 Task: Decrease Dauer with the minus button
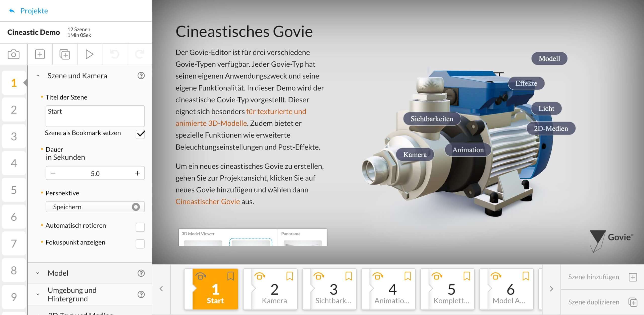tap(53, 173)
